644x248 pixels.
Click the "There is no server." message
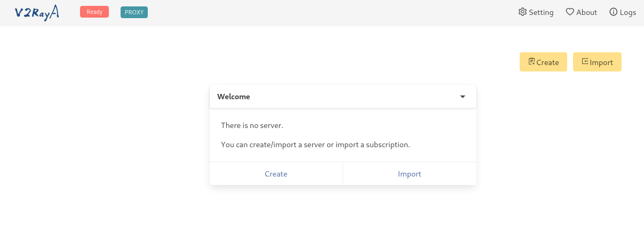point(252,125)
